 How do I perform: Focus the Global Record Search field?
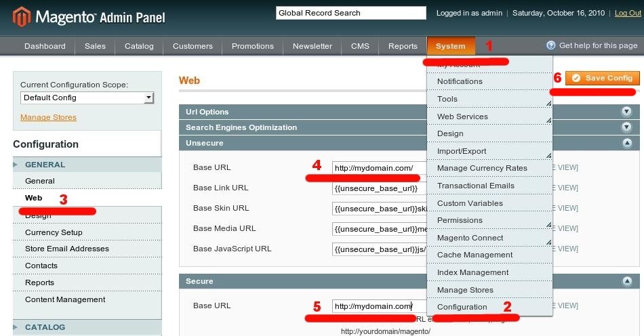pyautogui.click(x=350, y=13)
